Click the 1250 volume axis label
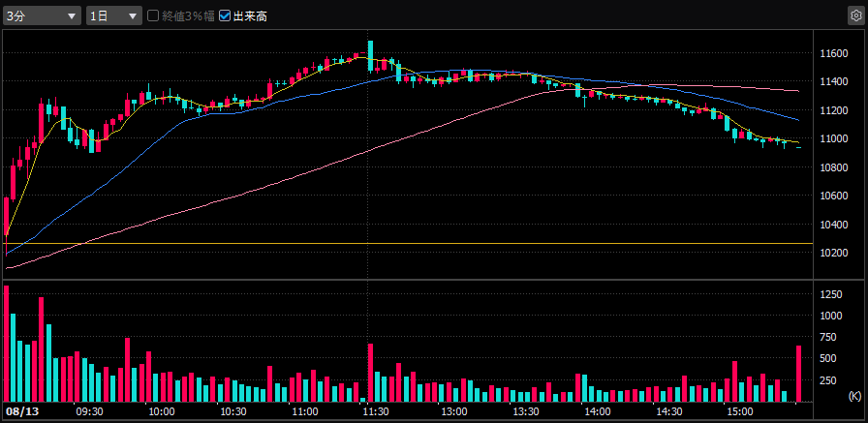This screenshot has height=423, width=868. click(831, 294)
